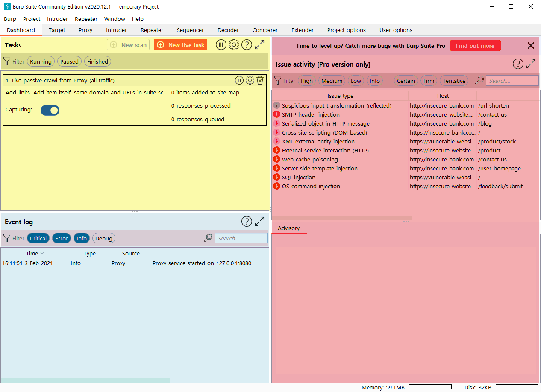Open the Project menu

[32, 19]
